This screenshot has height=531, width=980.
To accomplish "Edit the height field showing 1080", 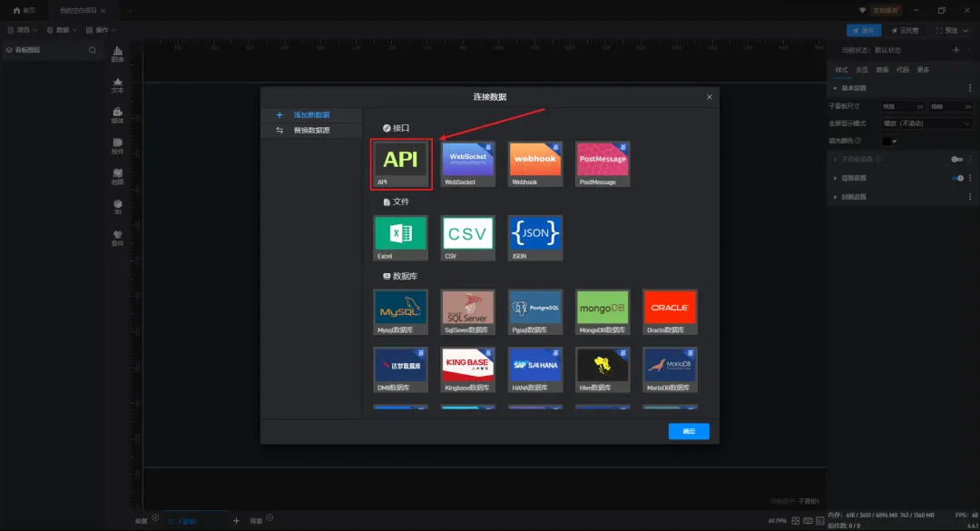I will [949, 107].
